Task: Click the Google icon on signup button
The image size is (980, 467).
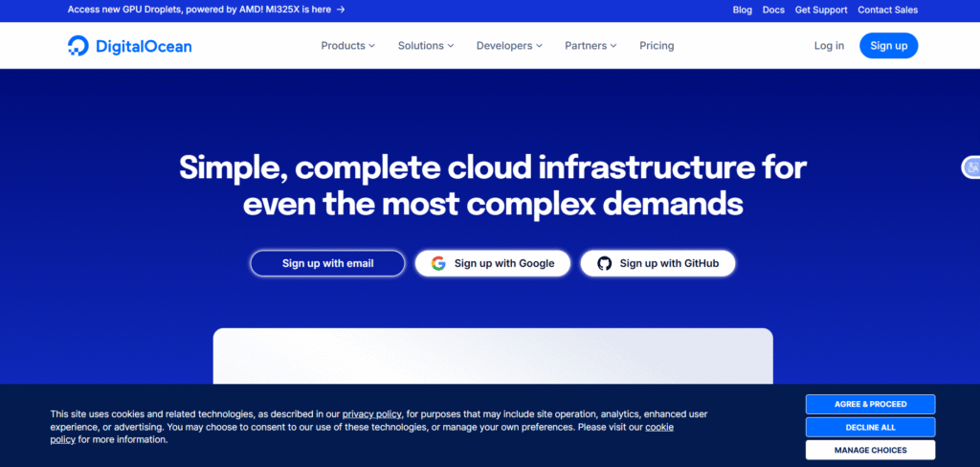Action: click(x=438, y=263)
